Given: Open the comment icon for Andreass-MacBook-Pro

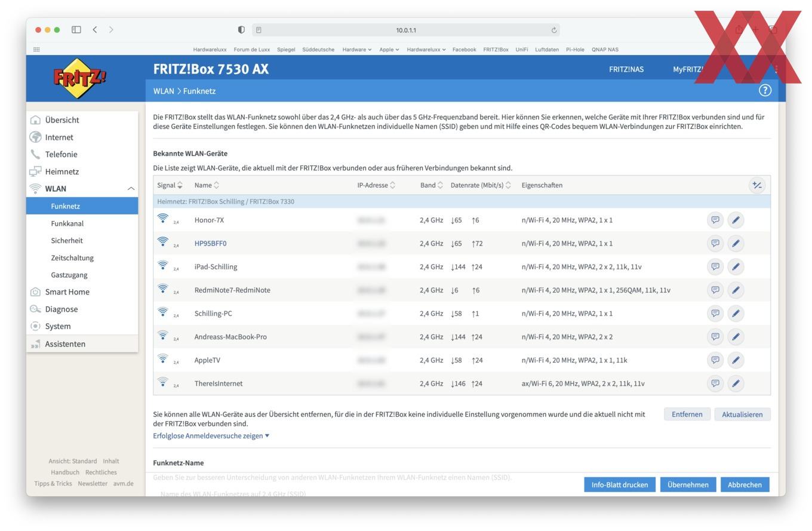Looking at the screenshot, I should (715, 336).
